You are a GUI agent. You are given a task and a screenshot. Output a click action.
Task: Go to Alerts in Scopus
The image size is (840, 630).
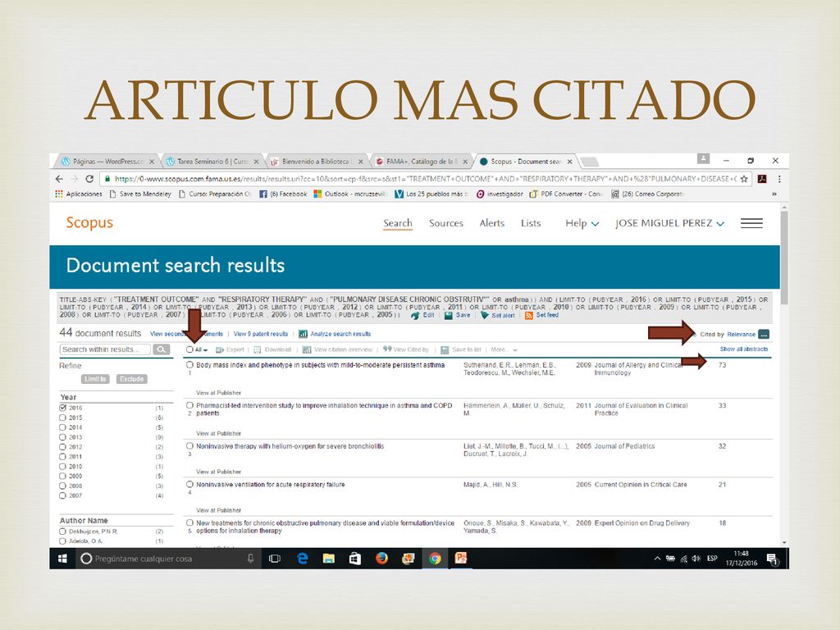click(x=492, y=223)
